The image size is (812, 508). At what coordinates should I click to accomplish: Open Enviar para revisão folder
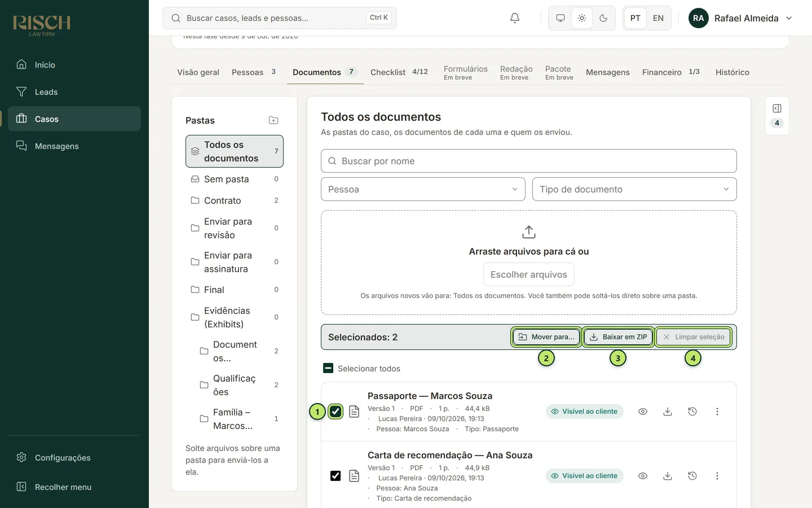(x=235, y=228)
